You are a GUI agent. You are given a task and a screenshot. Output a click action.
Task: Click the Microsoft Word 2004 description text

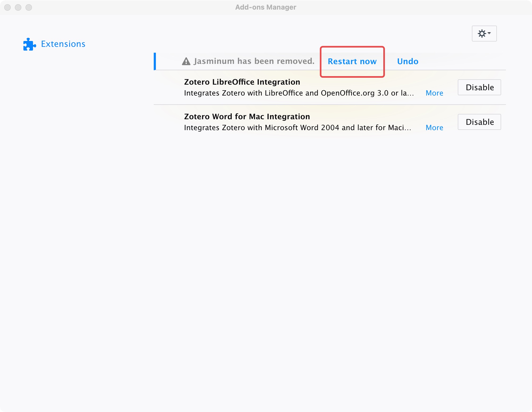coord(297,128)
